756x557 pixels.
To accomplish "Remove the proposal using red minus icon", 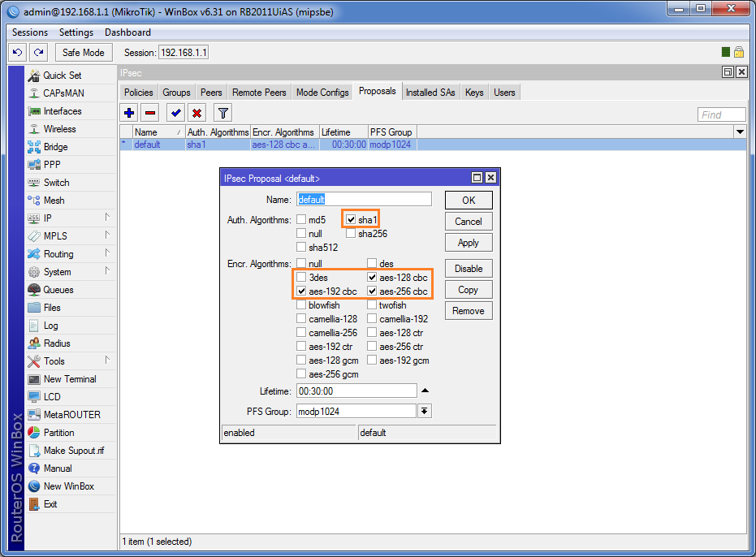I will (x=150, y=113).
